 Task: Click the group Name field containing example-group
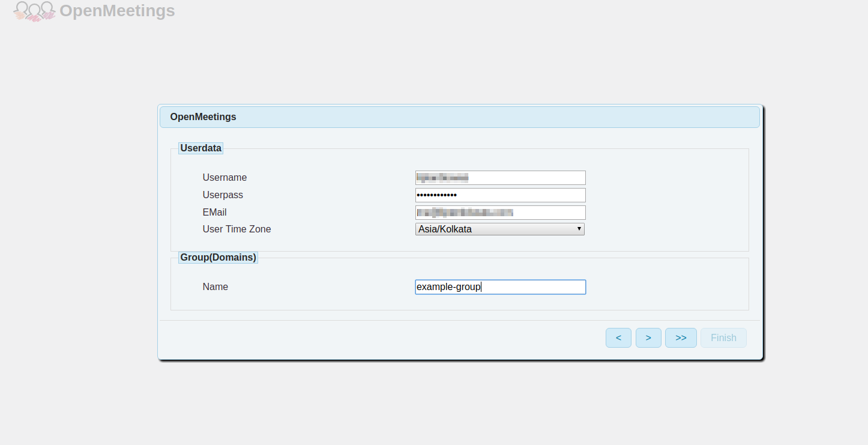(x=500, y=287)
